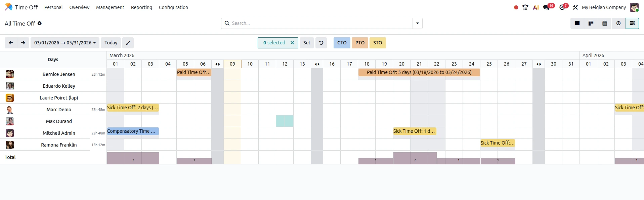Open the messaging conversations icon with 16 notifications
The image size is (644, 200).
click(548, 7)
